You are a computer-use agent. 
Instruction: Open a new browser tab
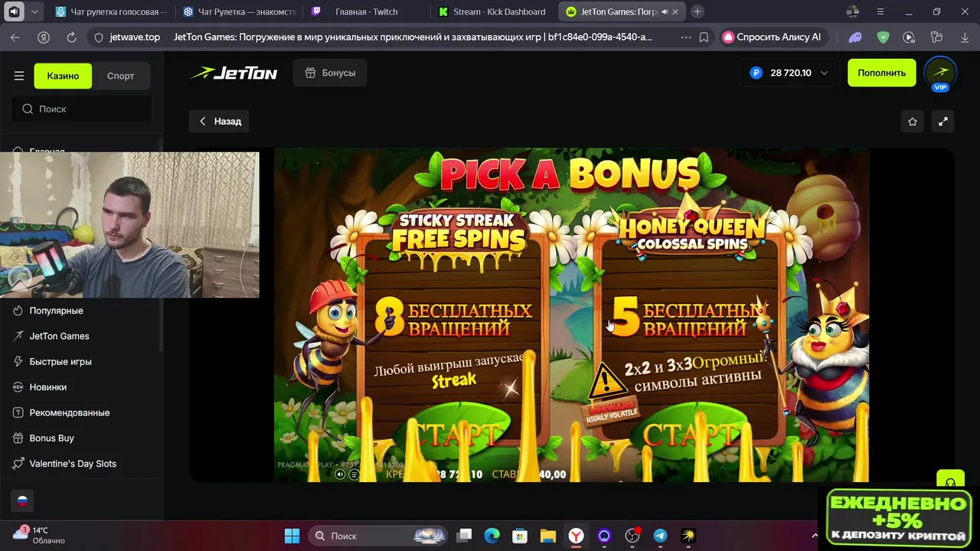(x=697, y=11)
